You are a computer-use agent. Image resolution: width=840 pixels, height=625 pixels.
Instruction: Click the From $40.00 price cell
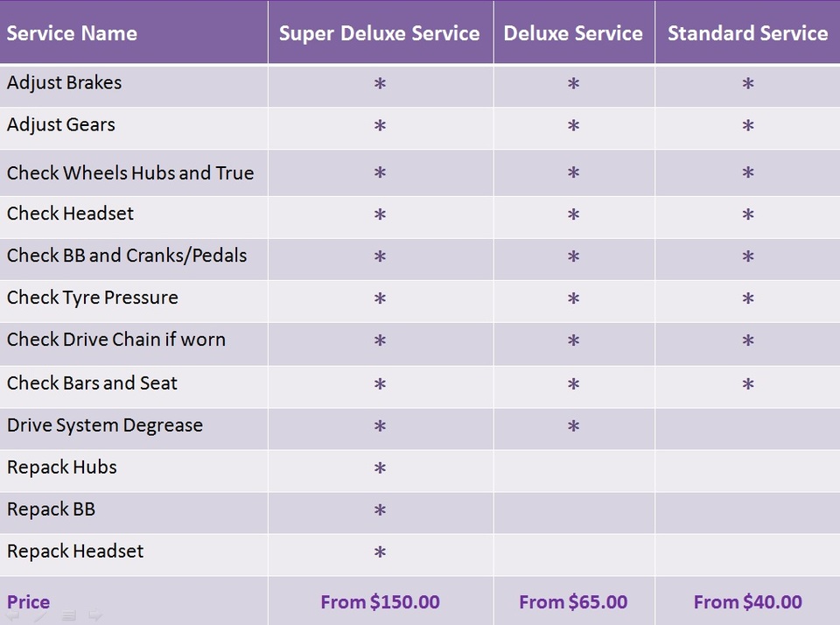pos(748,602)
